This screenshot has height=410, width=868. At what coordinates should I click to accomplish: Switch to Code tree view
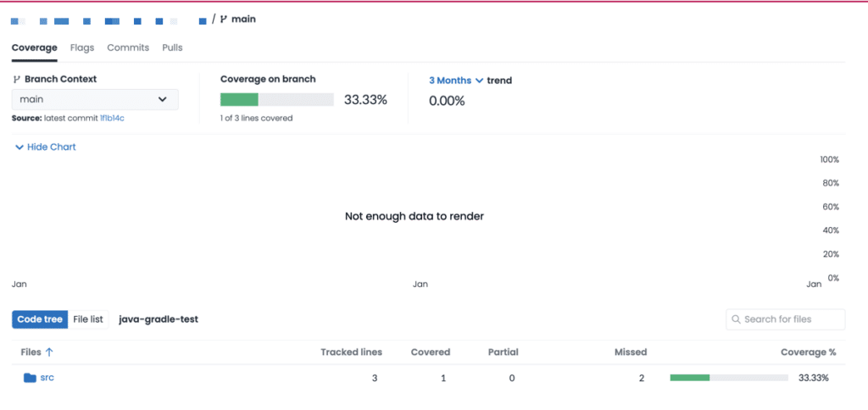click(x=40, y=319)
